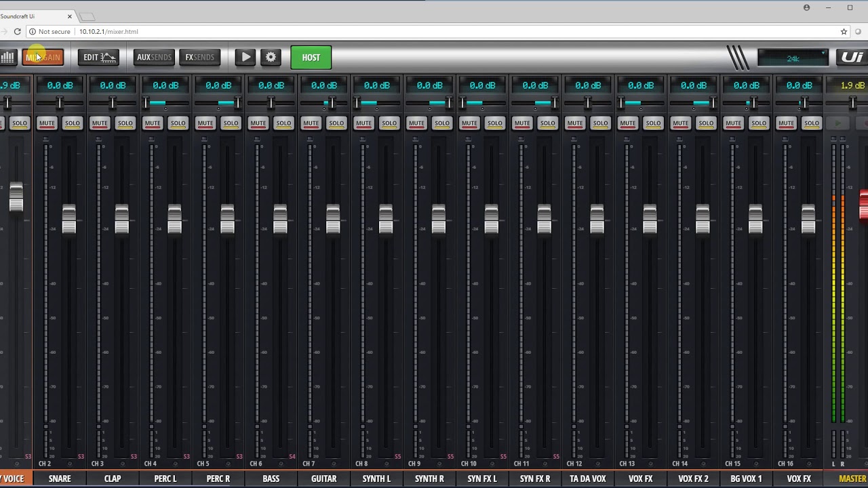Mute the TA DA VOX channel
Viewport: 868px width, 488px height.
point(576,123)
